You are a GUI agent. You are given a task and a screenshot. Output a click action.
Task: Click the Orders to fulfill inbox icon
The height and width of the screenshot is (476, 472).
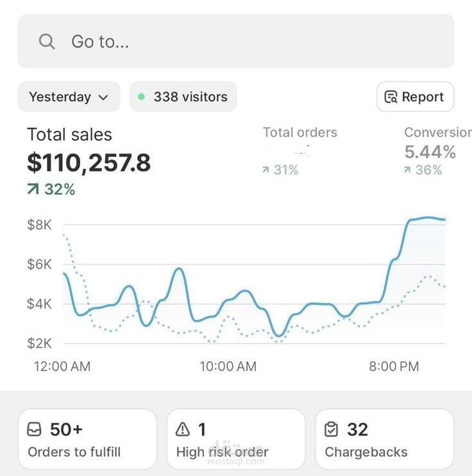35,429
